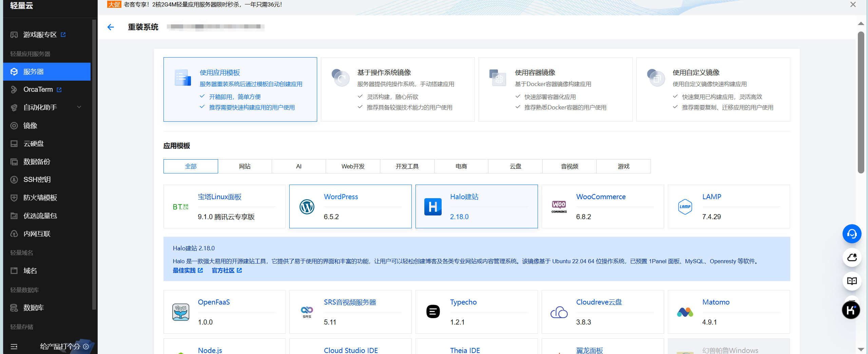868x354 pixels.
Task: Choose the Node.js template card
Action: pos(224,346)
